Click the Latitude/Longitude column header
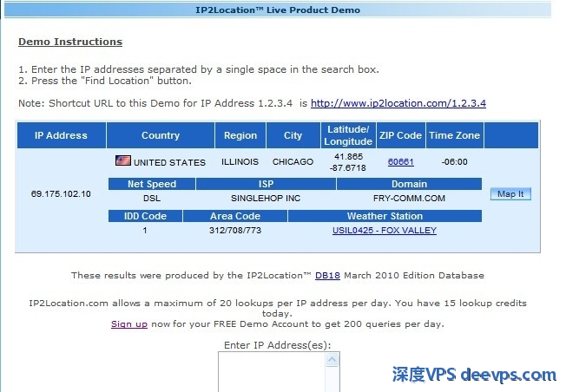 348,135
